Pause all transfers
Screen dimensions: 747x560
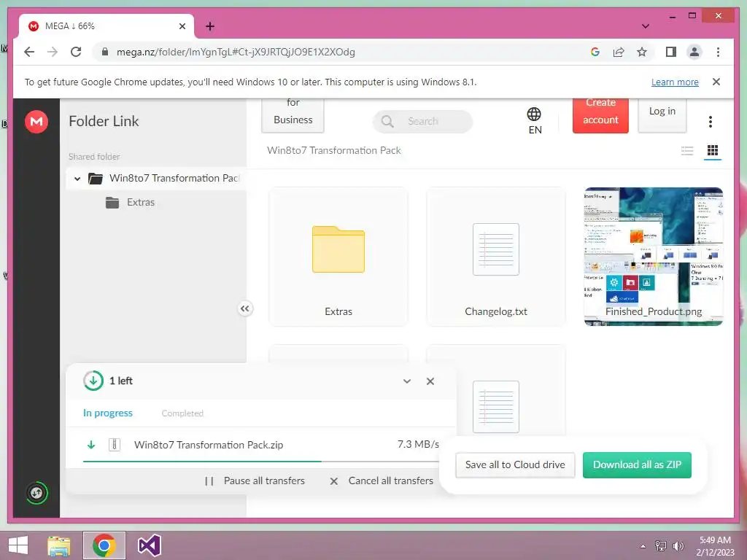click(255, 481)
